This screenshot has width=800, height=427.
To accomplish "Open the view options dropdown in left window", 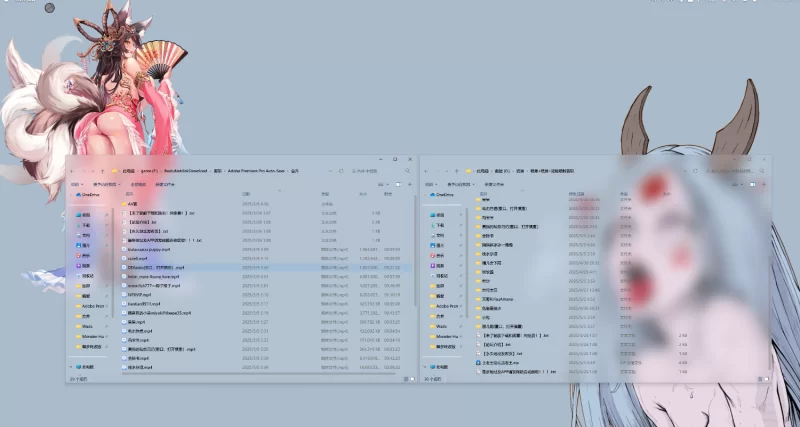I will click(x=384, y=184).
